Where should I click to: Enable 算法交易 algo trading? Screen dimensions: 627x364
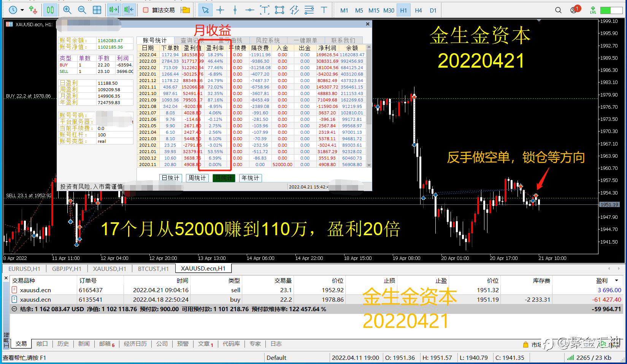pos(159,10)
